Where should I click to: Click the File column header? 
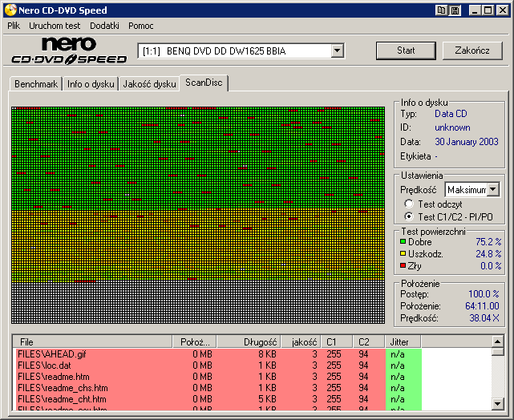[93, 341]
